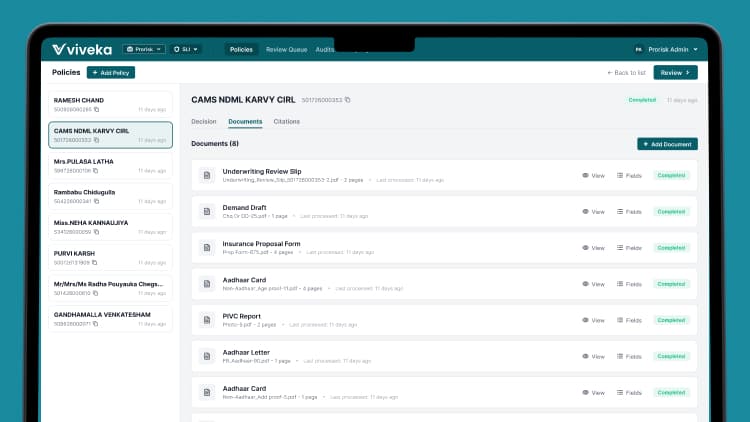
Task: Copy Miss.NEHA KANNAUJIYA policy number
Action: click(x=97, y=232)
